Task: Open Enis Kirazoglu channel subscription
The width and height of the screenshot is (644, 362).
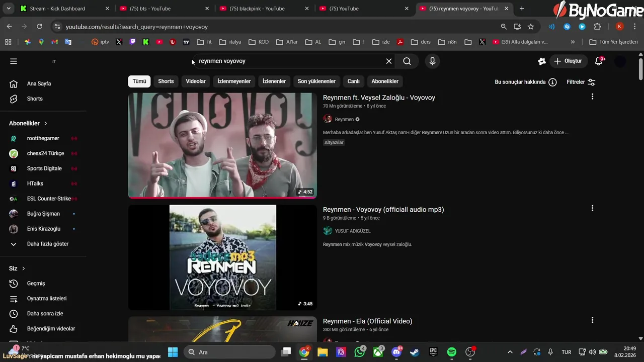Action: pyautogui.click(x=43, y=229)
